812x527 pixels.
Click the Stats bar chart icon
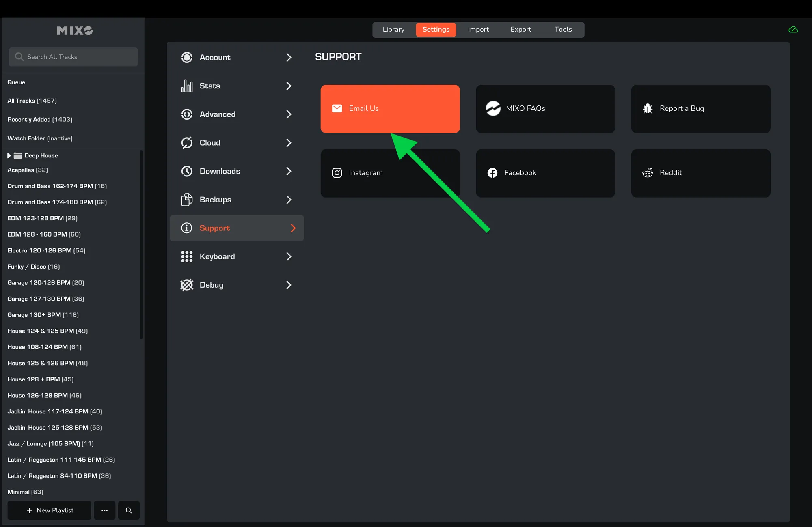point(187,86)
